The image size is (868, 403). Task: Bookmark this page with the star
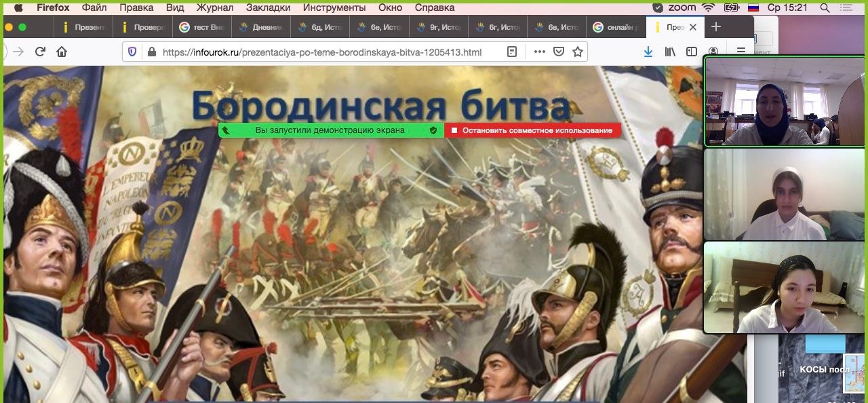(x=578, y=52)
